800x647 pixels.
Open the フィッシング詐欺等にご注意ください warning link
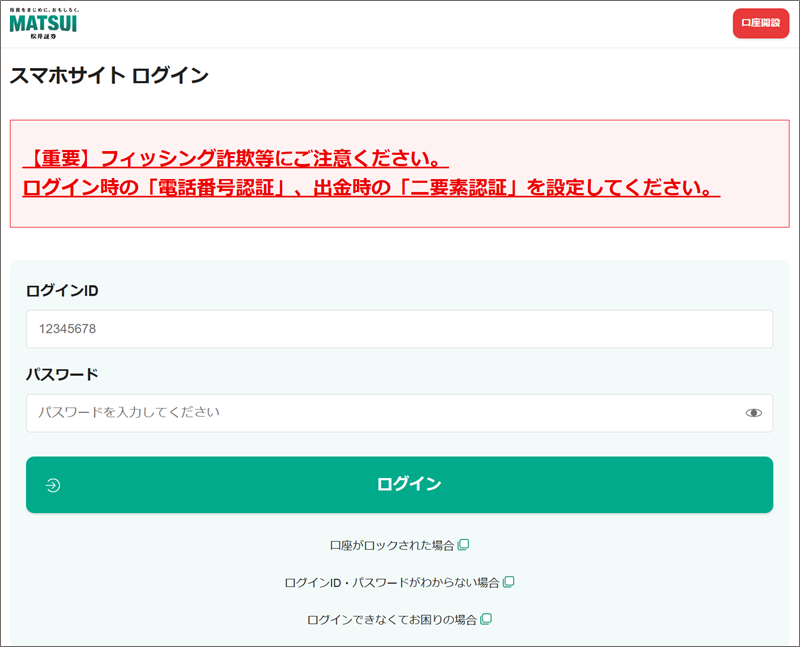point(235,159)
